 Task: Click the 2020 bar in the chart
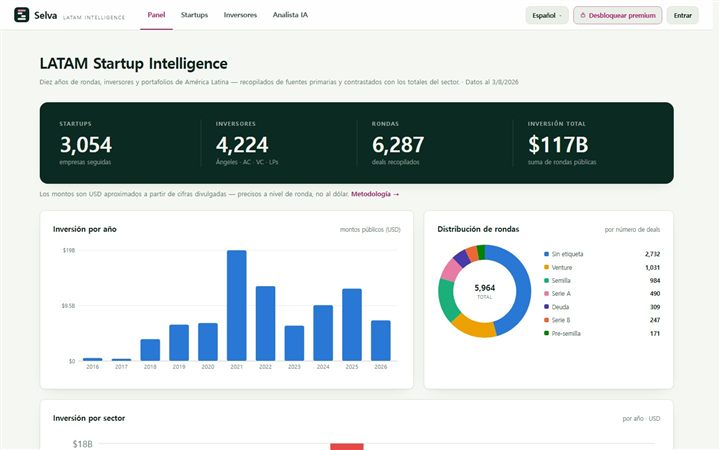coord(208,342)
